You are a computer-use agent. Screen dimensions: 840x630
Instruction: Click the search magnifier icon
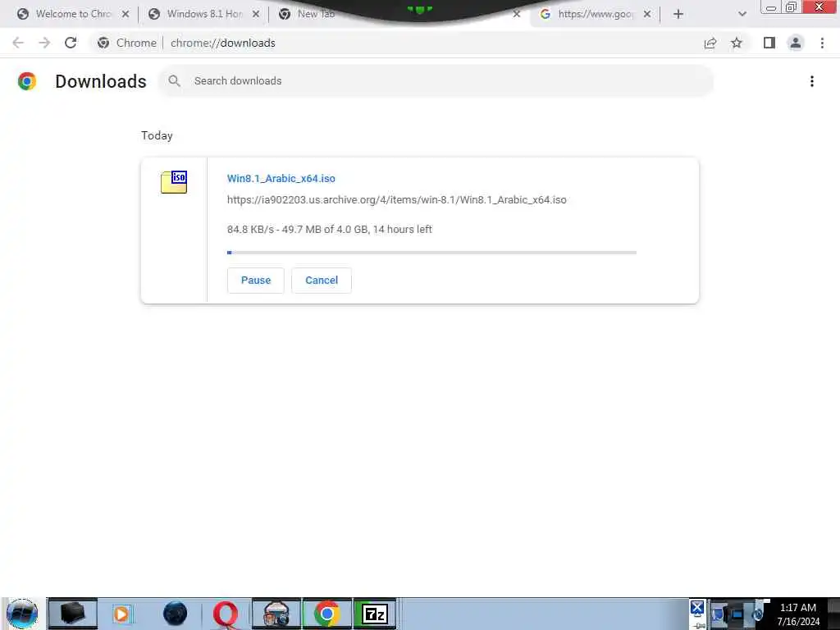174,81
